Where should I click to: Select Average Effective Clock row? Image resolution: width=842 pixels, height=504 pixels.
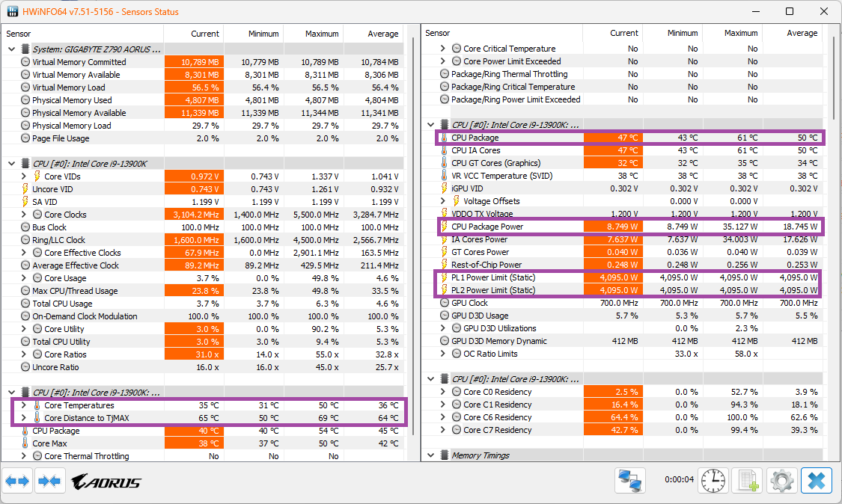tap(203, 265)
